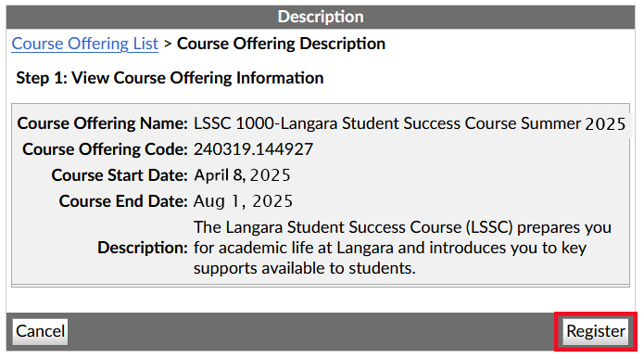Click the Course Start Date label
The image size is (644, 359).
(120, 175)
